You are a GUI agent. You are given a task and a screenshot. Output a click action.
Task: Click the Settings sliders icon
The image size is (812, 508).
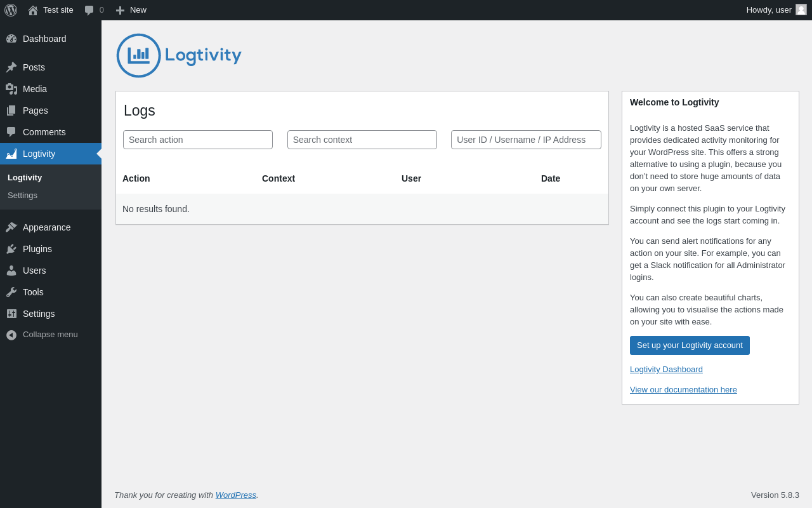(x=11, y=314)
